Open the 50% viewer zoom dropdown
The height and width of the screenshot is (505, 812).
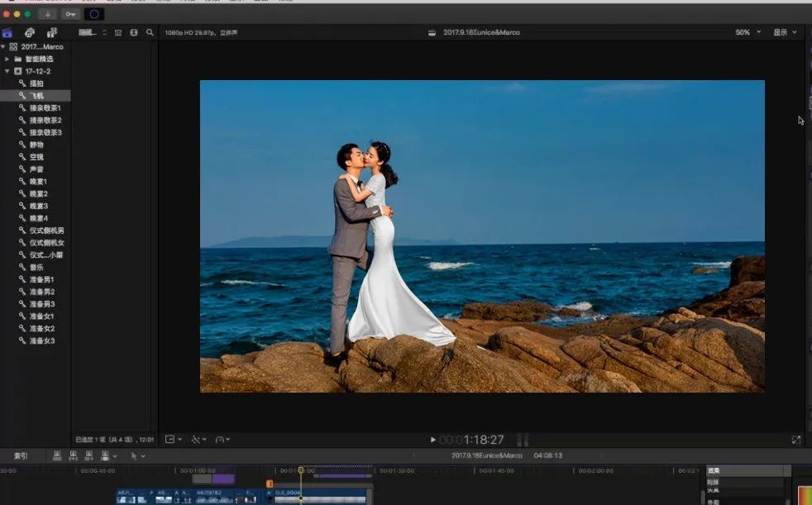click(748, 32)
